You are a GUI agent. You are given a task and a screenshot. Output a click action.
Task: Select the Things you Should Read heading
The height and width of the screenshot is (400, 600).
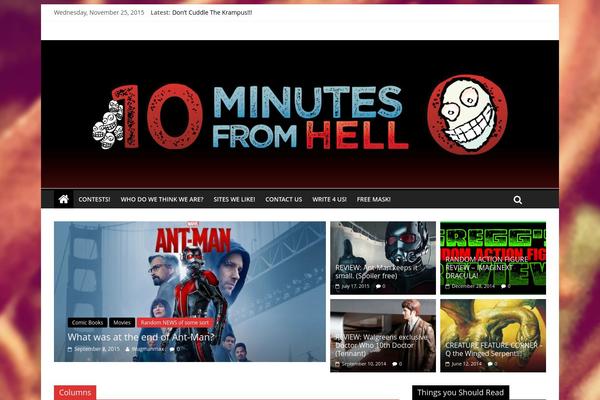[x=460, y=393]
